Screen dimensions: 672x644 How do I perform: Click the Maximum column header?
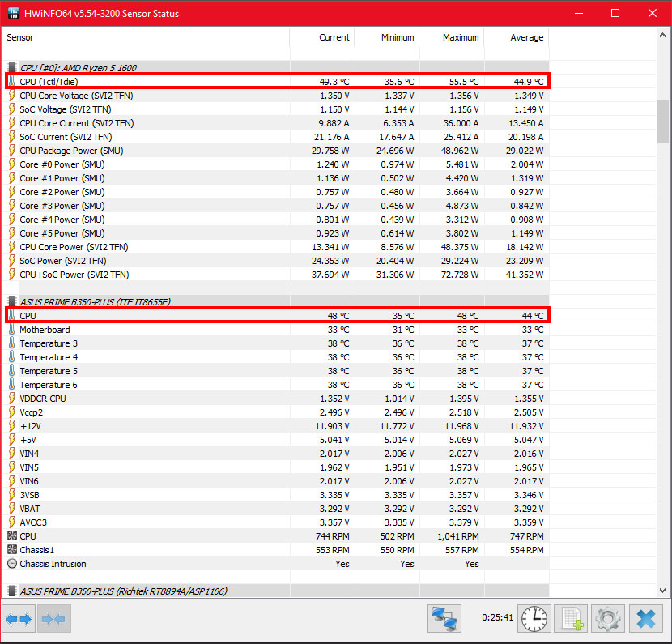(x=461, y=37)
